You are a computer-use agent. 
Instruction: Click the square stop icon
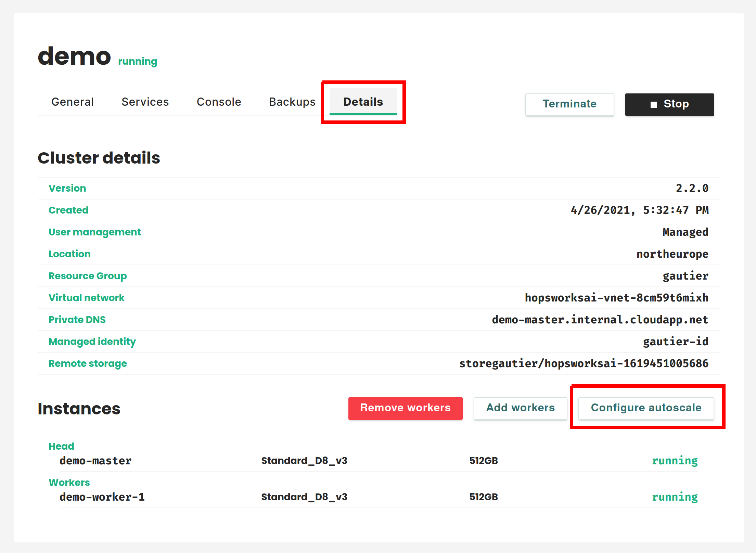(x=653, y=104)
